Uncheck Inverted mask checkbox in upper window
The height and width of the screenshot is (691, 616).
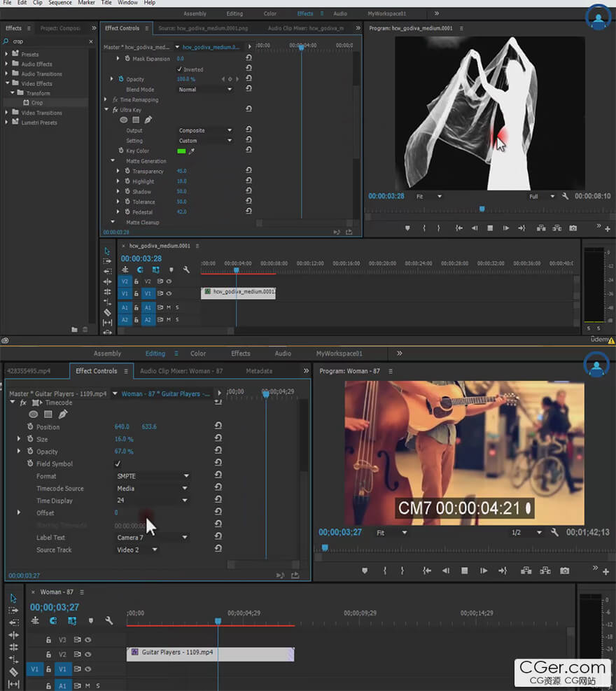[x=179, y=69]
